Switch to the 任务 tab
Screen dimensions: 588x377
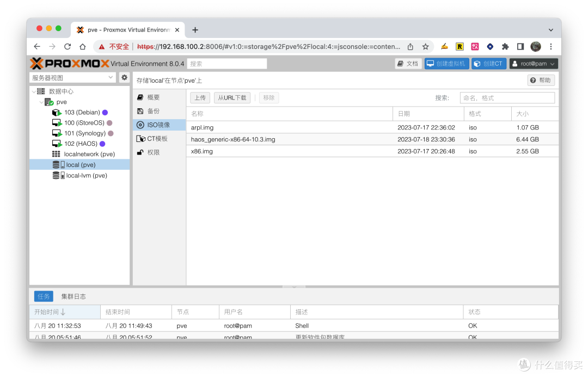44,296
